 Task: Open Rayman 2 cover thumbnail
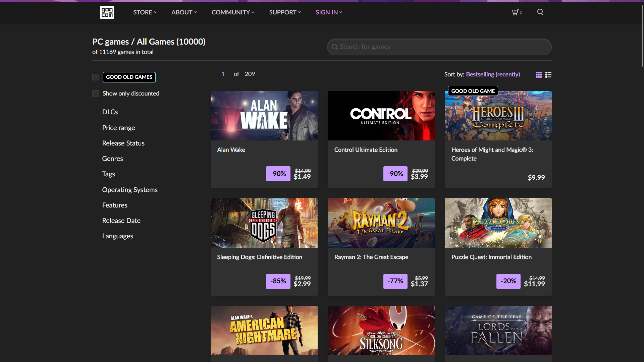pos(381,223)
